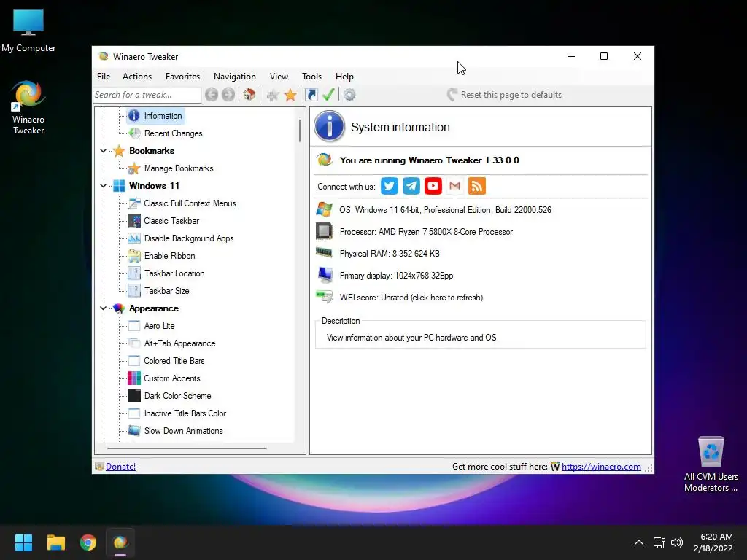
Task: Open the Actions menu
Action: pos(136,76)
